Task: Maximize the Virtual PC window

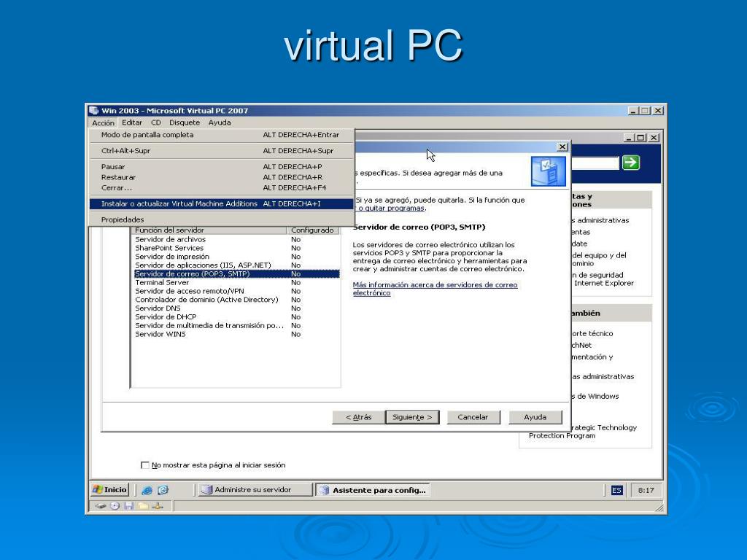Action: [x=645, y=111]
